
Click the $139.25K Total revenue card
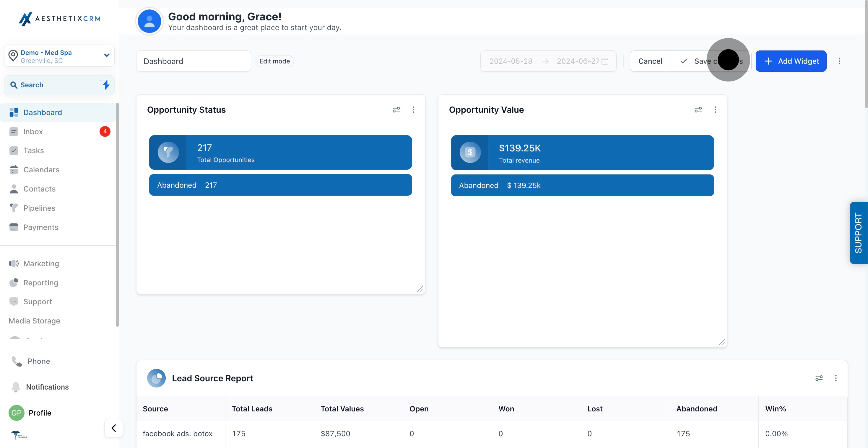[583, 153]
